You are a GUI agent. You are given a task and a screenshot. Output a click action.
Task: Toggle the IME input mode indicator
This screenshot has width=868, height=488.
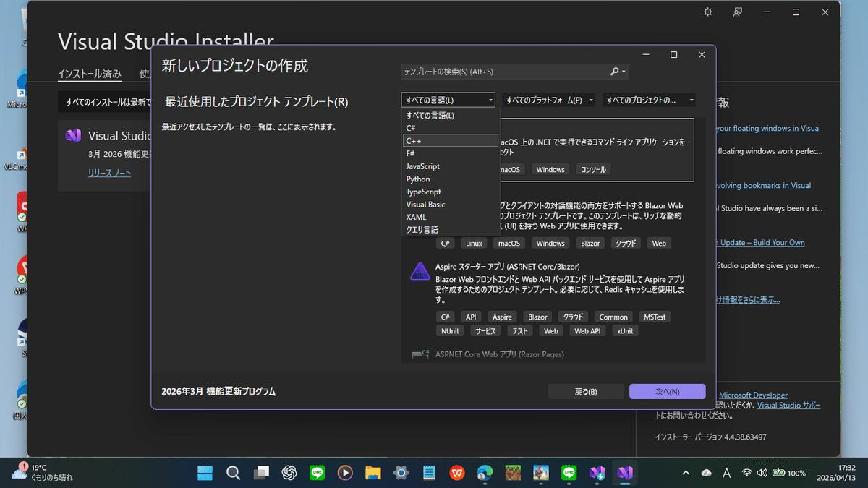point(726,474)
